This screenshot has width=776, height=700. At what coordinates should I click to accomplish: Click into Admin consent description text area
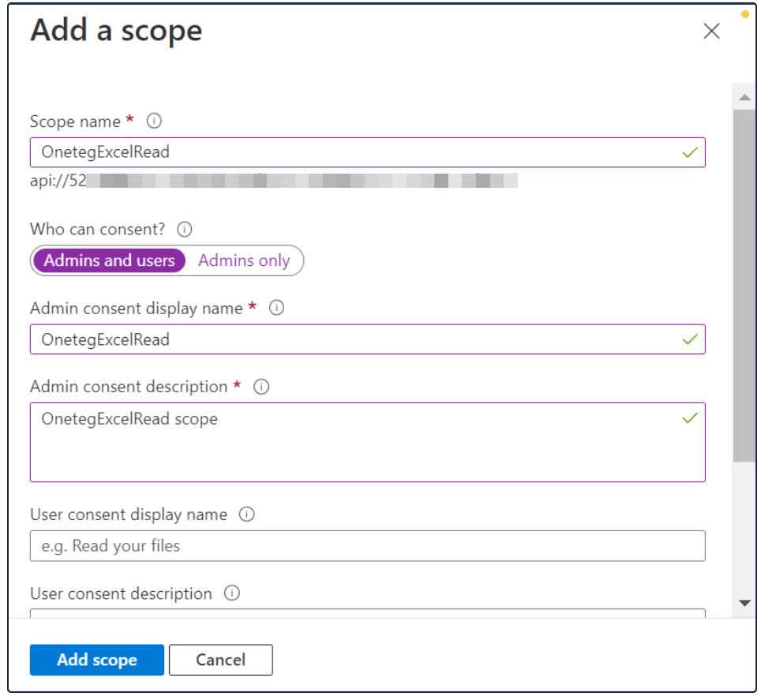point(355,442)
